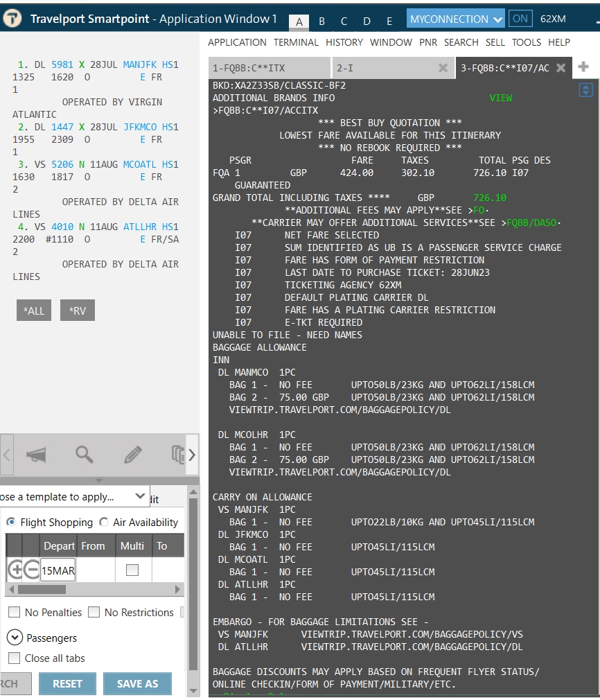Open the TOOLS menu
This screenshot has width=600, height=700.
pyautogui.click(x=527, y=42)
